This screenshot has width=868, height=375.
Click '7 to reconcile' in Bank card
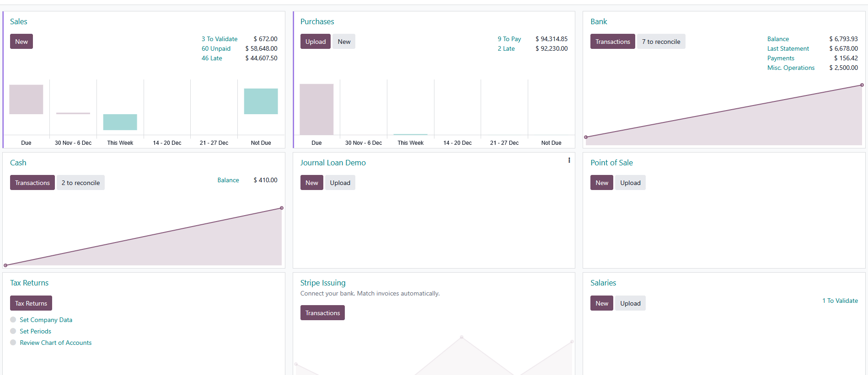pos(661,42)
